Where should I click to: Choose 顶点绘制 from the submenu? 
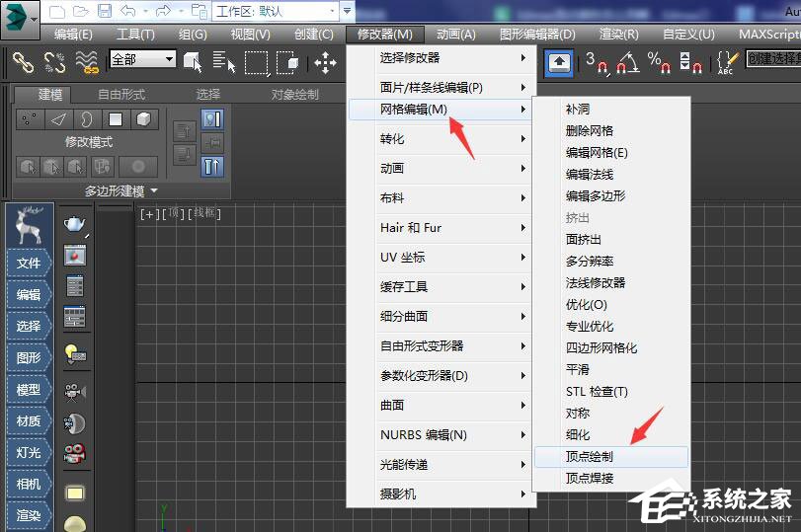pos(590,457)
